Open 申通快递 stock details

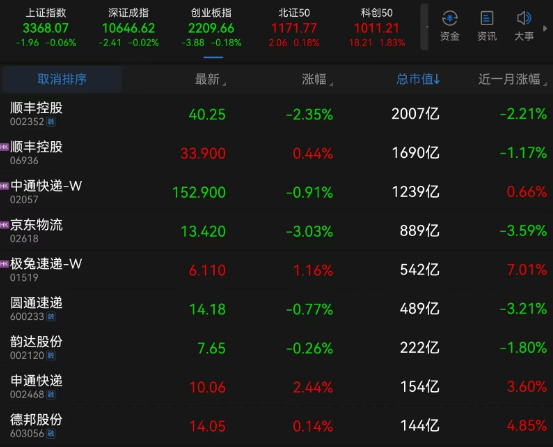click(276, 387)
